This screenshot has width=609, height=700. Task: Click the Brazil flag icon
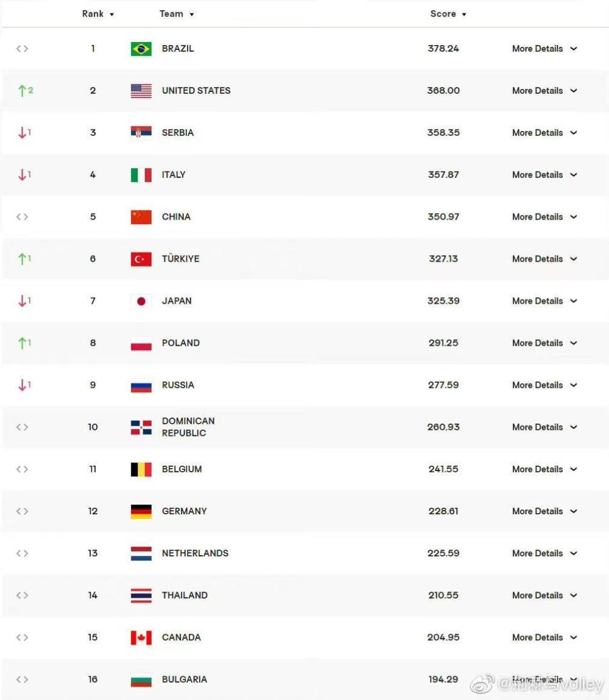click(141, 49)
